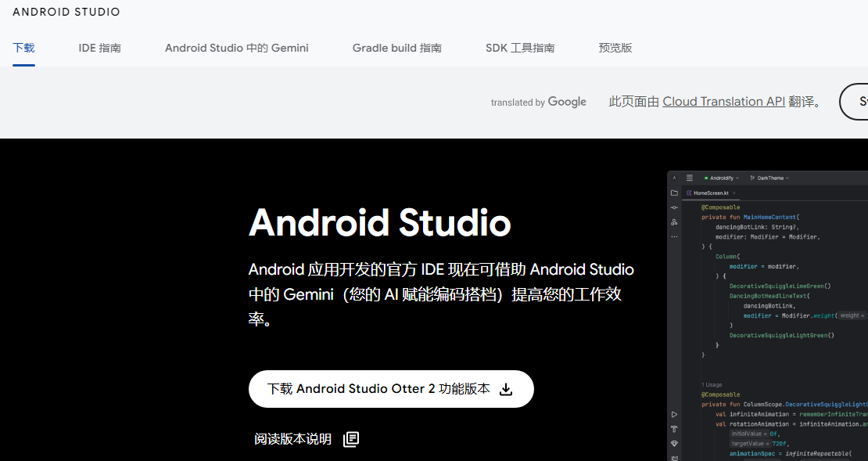Download Android Studio Otter 2 功能版本

point(391,389)
